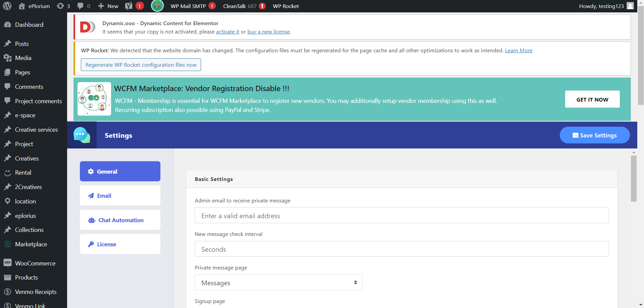
Task: Click the License key icon
Action: (x=91, y=244)
